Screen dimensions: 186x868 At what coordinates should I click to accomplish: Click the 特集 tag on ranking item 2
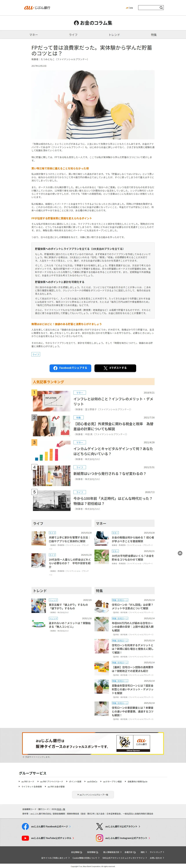78,418
